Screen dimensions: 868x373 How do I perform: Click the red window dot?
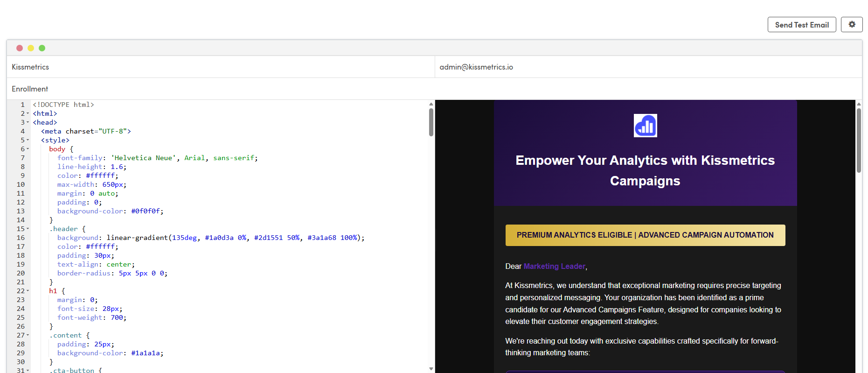click(20, 48)
